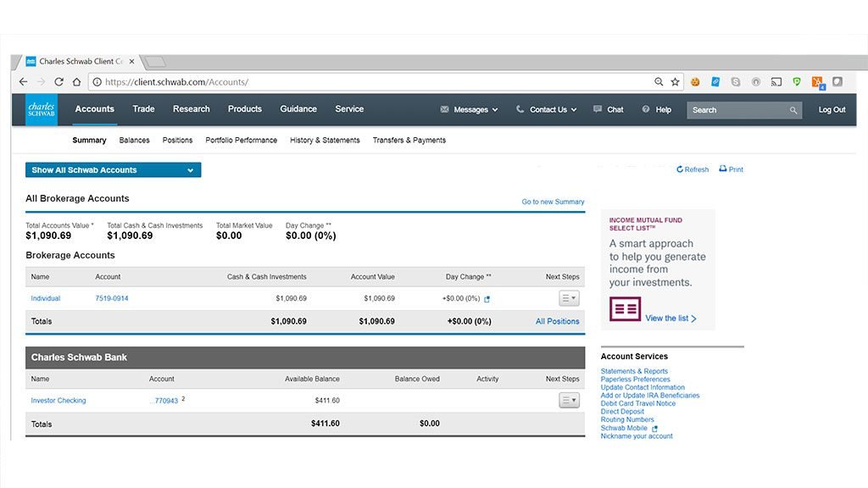Open checking account ending 770943
This screenshot has height=488, width=868.
(165, 401)
